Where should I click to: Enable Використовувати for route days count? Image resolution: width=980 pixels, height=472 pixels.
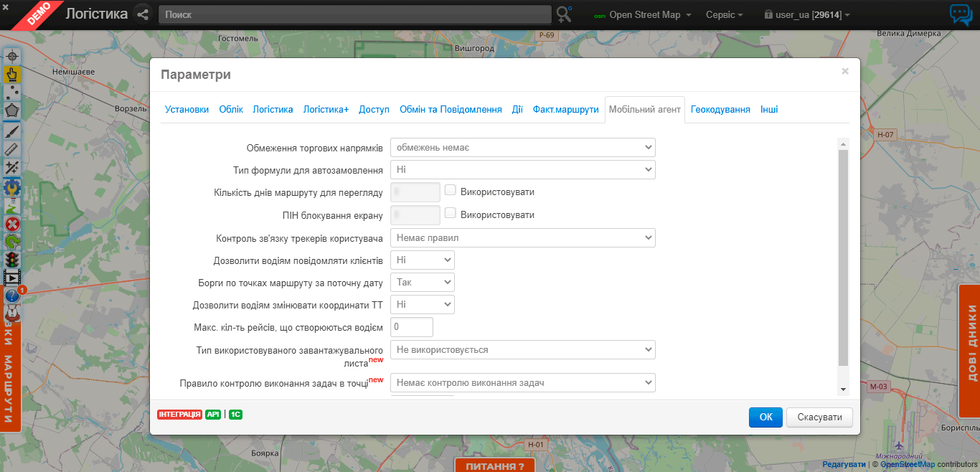[451, 191]
